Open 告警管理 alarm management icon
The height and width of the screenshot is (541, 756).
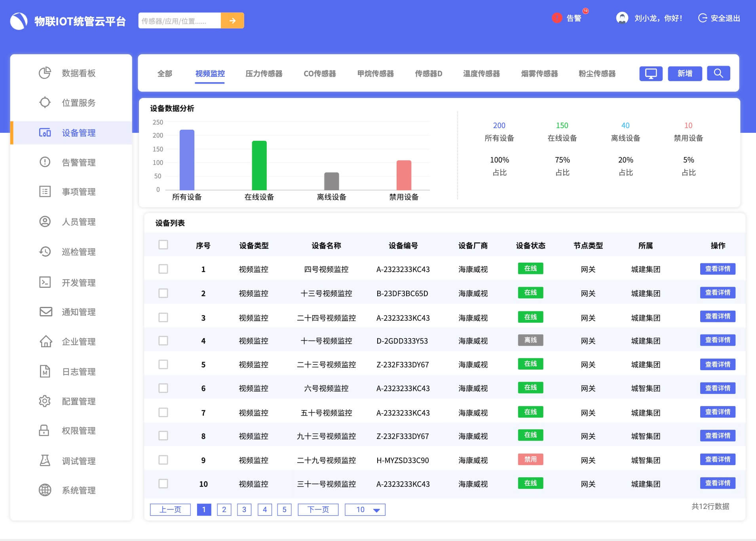point(45,162)
